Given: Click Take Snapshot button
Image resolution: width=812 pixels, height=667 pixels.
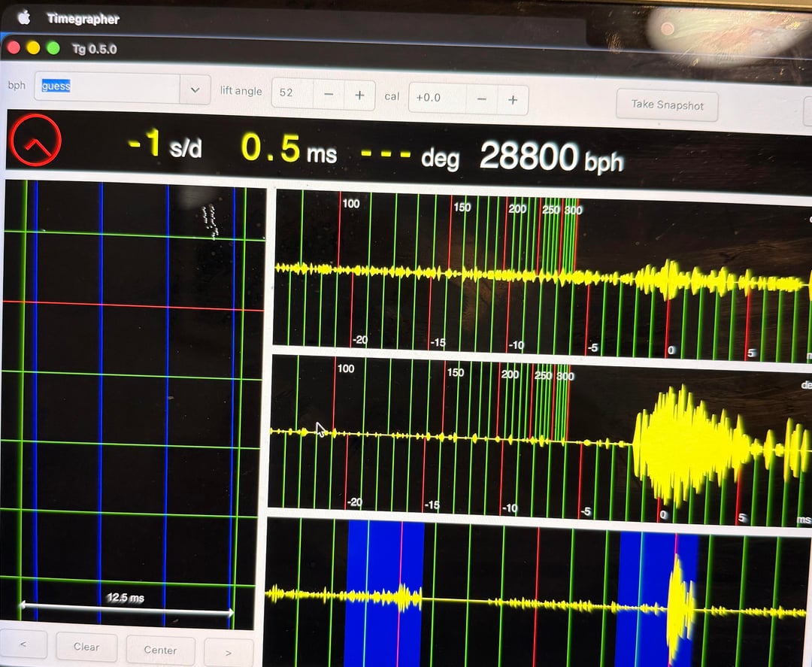Looking at the screenshot, I should point(667,105).
